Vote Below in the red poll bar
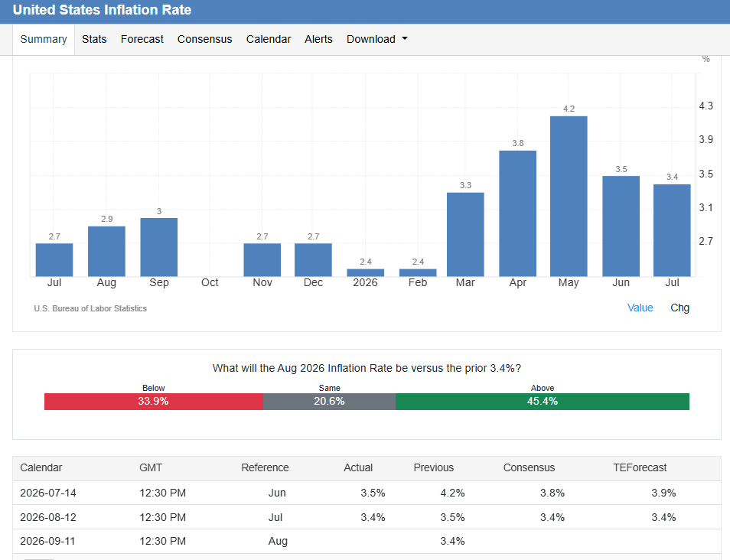The height and width of the screenshot is (560, 730). tap(154, 402)
